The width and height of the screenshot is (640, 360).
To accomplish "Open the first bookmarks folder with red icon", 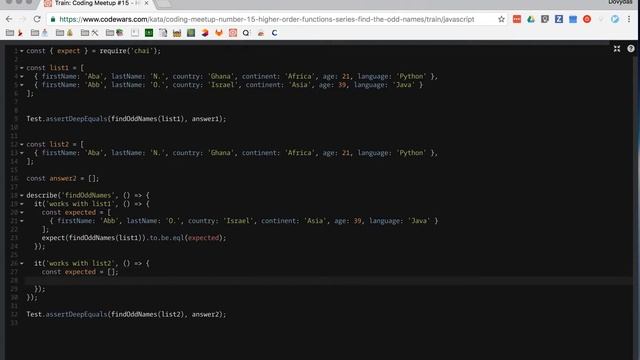I will pyautogui.click(x=14, y=33).
